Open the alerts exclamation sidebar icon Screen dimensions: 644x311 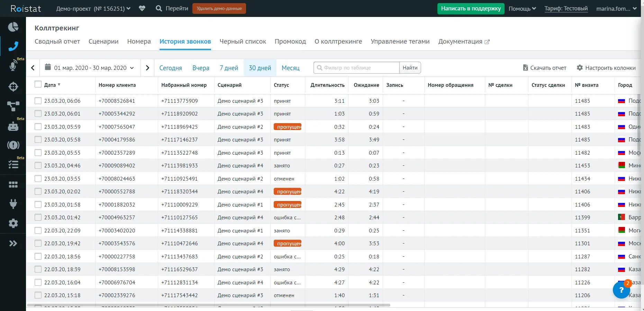[x=13, y=145]
